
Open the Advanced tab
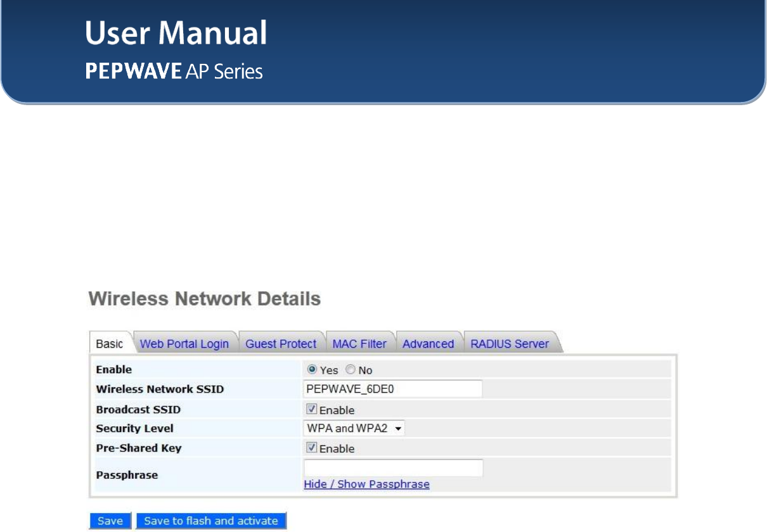tap(429, 344)
